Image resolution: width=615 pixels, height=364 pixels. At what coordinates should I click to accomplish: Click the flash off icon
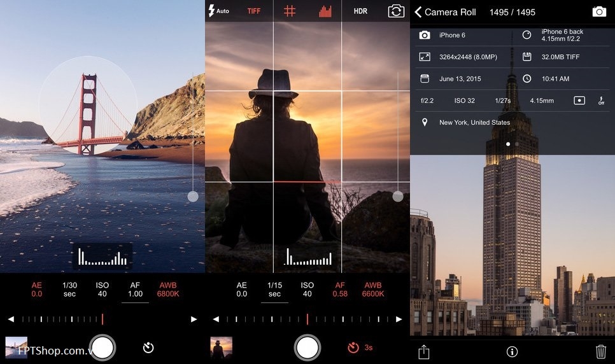(601, 101)
